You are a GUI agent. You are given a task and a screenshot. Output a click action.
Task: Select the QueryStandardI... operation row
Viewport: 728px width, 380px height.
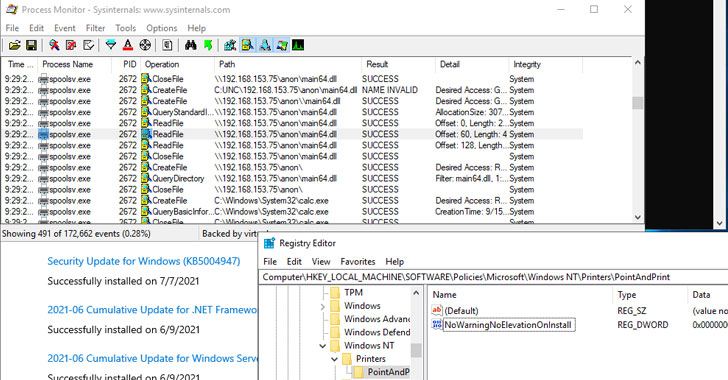click(x=292, y=112)
